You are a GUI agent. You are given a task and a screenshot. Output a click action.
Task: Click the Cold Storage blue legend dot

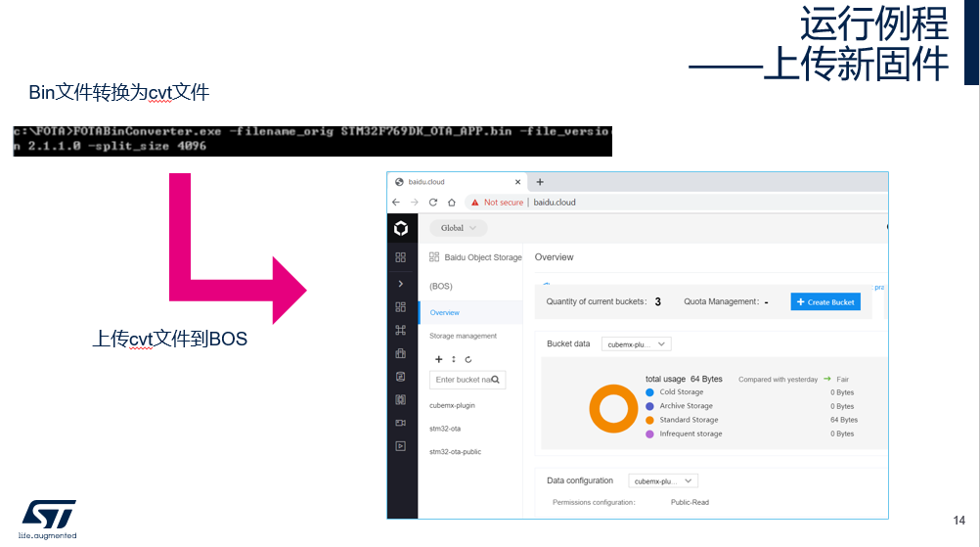[x=650, y=392]
